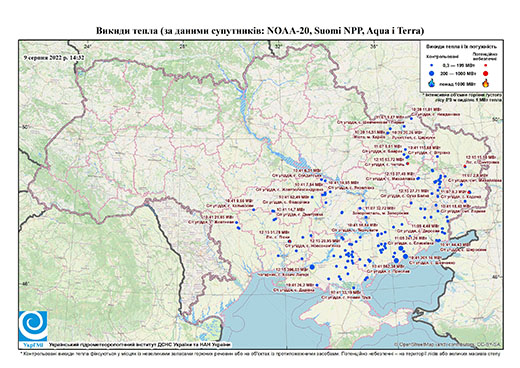
Task: Click the footnote text below the map
Action: pyautogui.click(x=260, y=353)
